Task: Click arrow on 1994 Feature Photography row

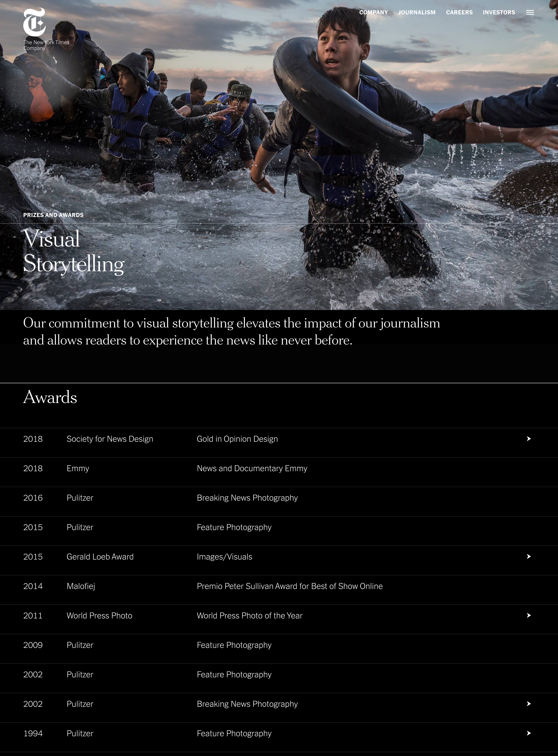Action: 529,733
